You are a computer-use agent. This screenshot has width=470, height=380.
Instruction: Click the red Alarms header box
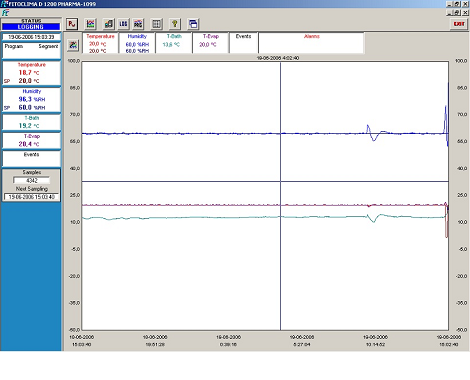(311, 43)
